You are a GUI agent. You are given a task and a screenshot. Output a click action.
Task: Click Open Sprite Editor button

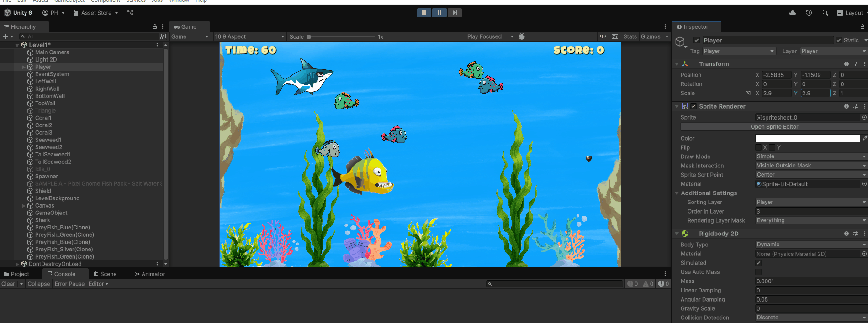[x=774, y=127]
